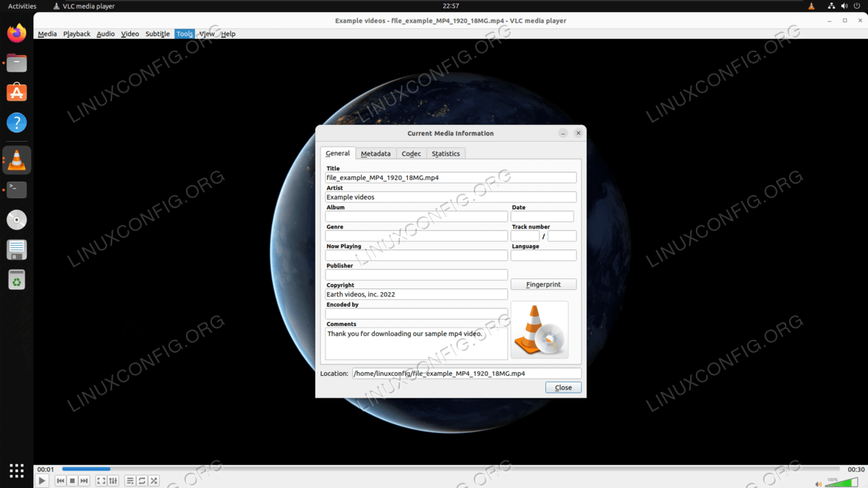Screen dimensions: 868x488
Task: Click the VLC tray icon in top bar
Action: pyautogui.click(x=812, y=6)
